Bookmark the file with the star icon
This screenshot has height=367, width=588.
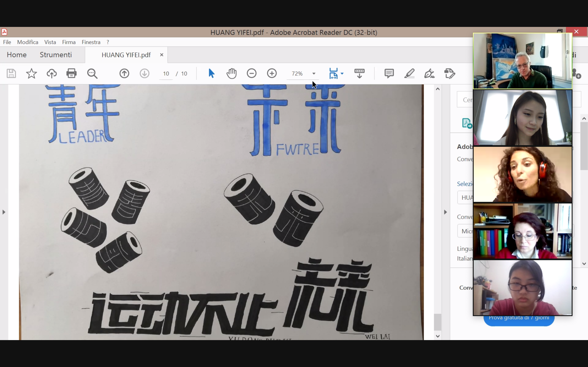click(31, 73)
